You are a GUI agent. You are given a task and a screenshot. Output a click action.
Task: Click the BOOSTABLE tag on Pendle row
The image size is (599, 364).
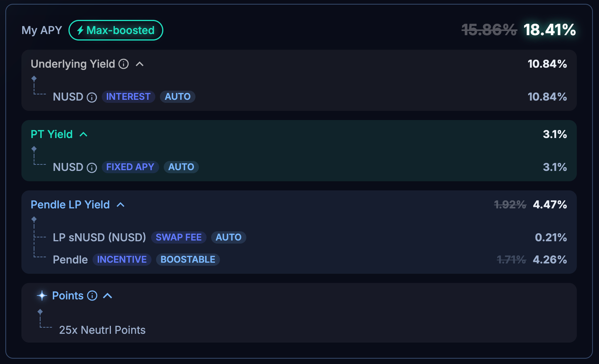[188, 260]
